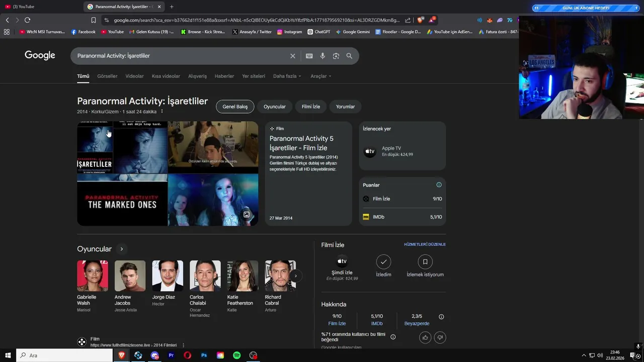Open the Google Gemini bookmark
Viewport: 644px width, 362px height.
click(x=353, y=32)
